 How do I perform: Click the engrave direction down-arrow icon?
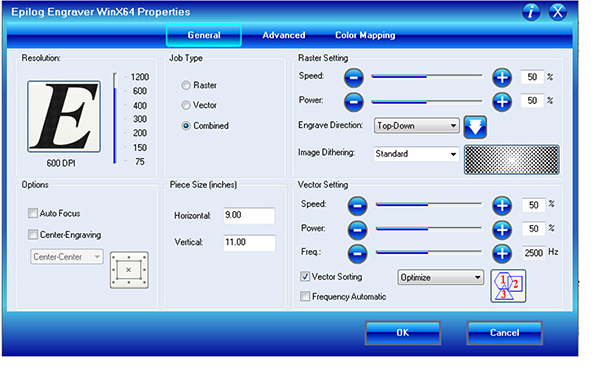(475, 127)
